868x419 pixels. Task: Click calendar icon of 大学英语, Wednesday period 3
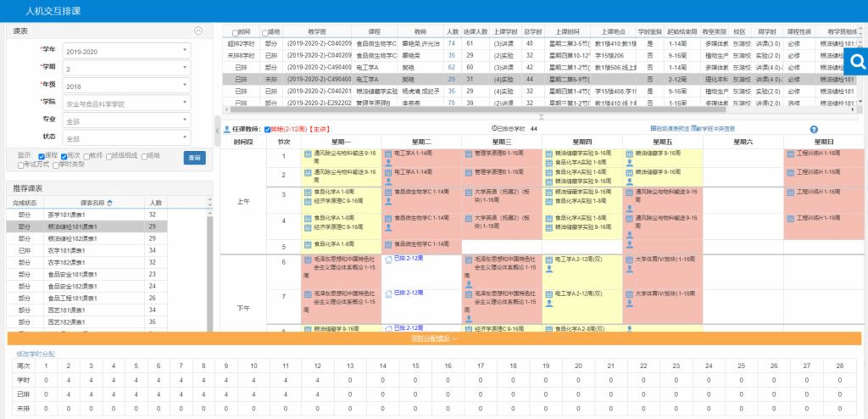(x=469, y=193)
